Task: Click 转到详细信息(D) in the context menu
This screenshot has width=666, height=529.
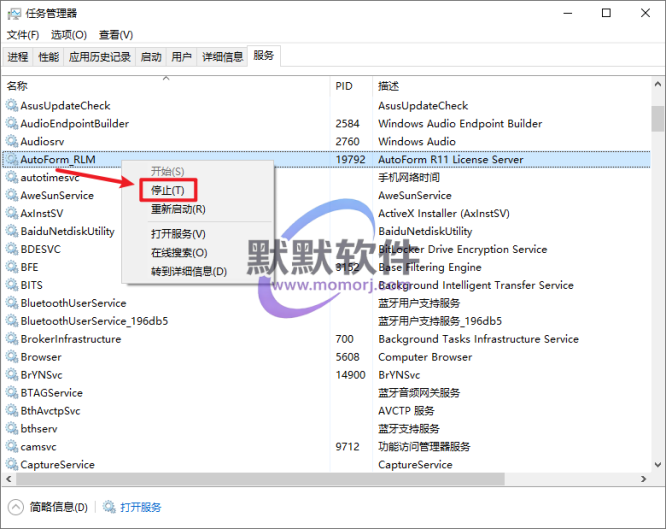Action: 188,271
